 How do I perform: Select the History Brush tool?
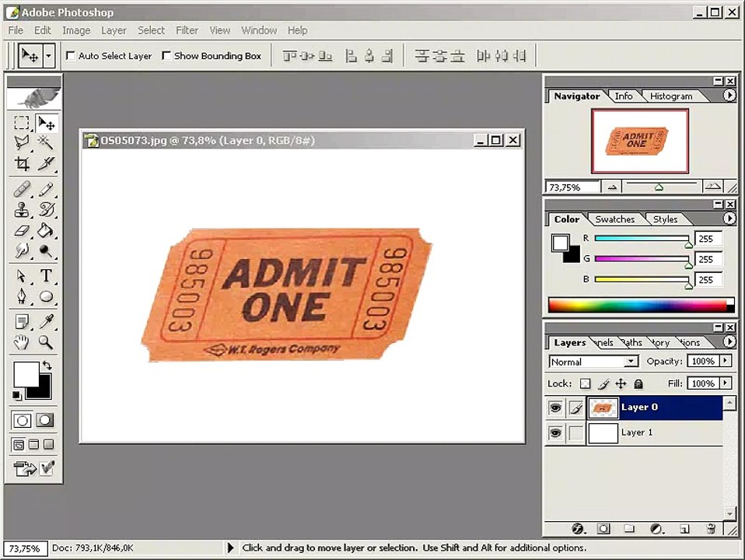click(46, 210)
